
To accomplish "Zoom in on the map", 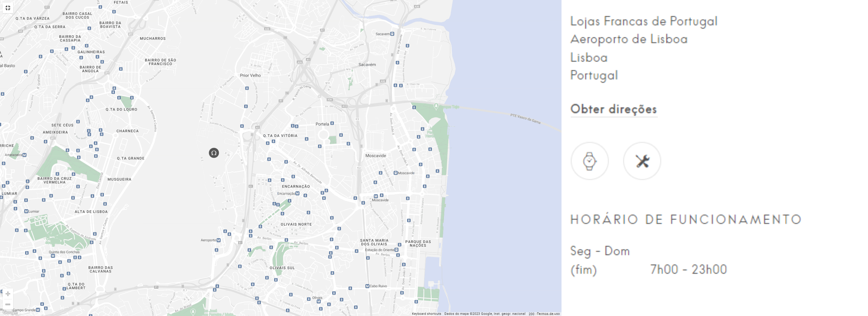I will pos(8,294).
